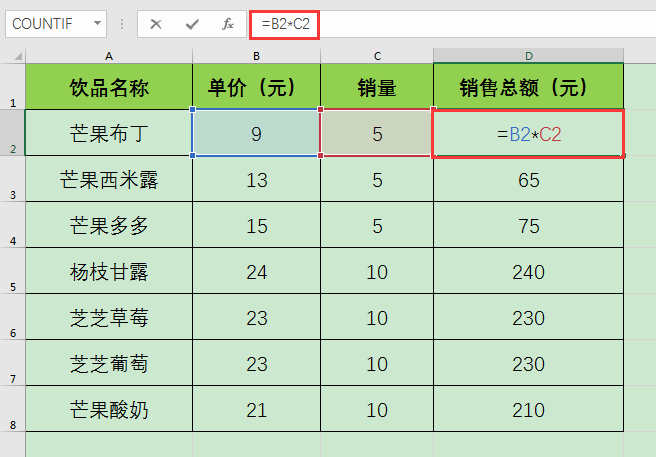This screenshot has height=457, width=656.
Task: Select the cell 芒果西米露
Action: tap(109, 179)
